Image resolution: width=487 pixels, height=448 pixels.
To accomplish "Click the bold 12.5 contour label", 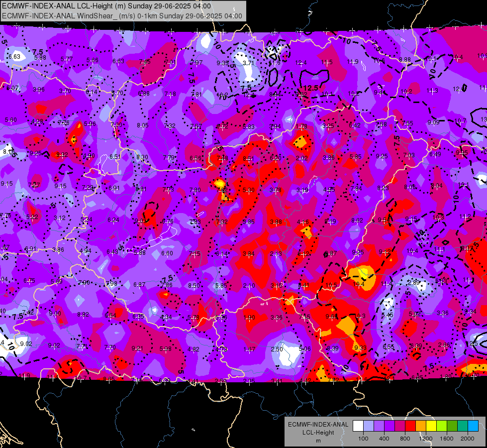I will pos(311,88).
